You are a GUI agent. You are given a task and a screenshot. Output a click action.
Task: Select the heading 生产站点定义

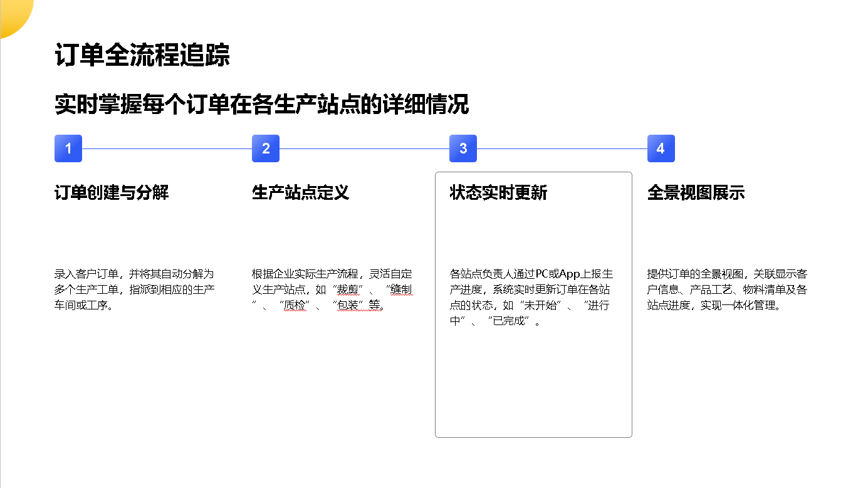coord(300,192)
